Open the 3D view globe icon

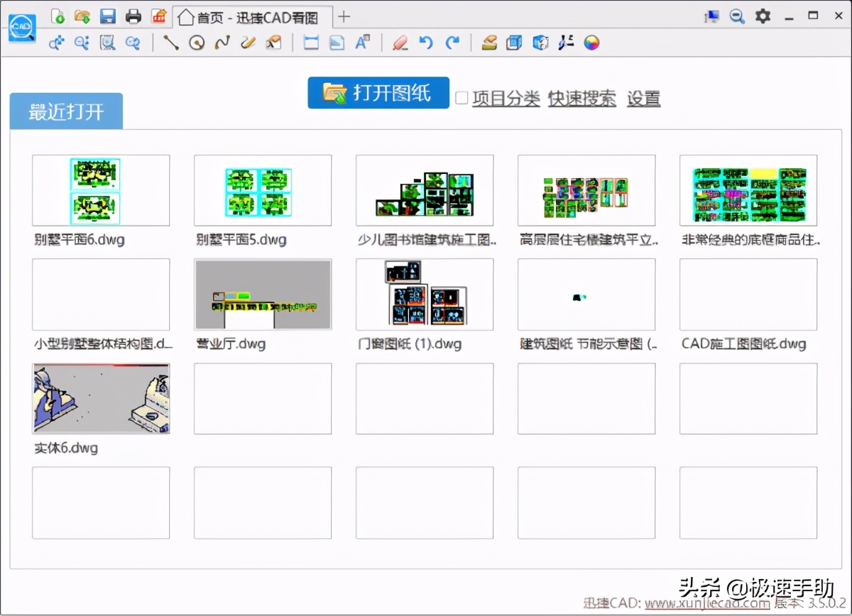540,43
